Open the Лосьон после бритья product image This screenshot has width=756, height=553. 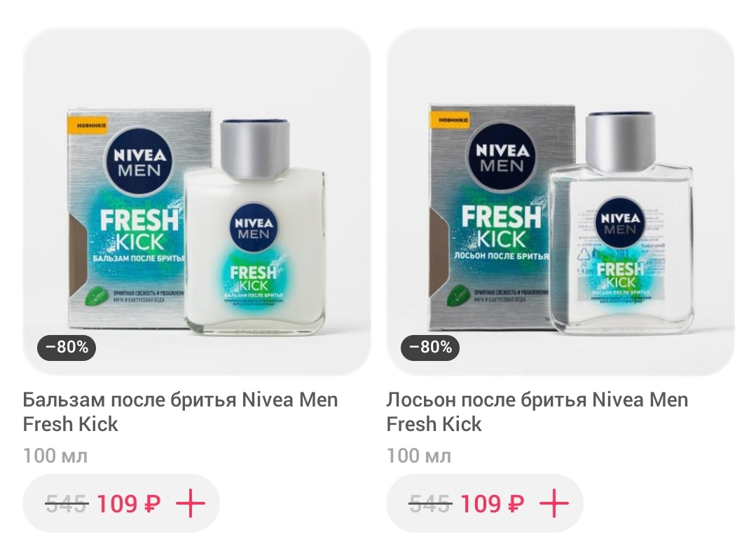tap(561, 202)
